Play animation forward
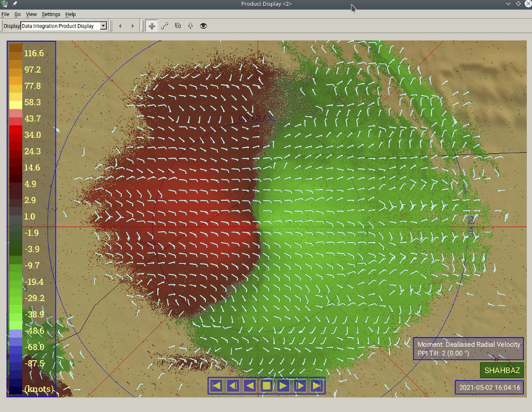This screenshot has height=412, width=532. point(283,386)
